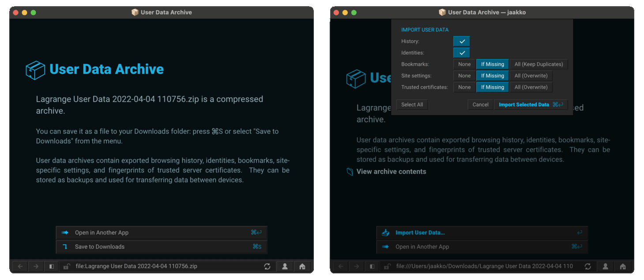Click the Site settings: label in the import dialog

[416, 76]
